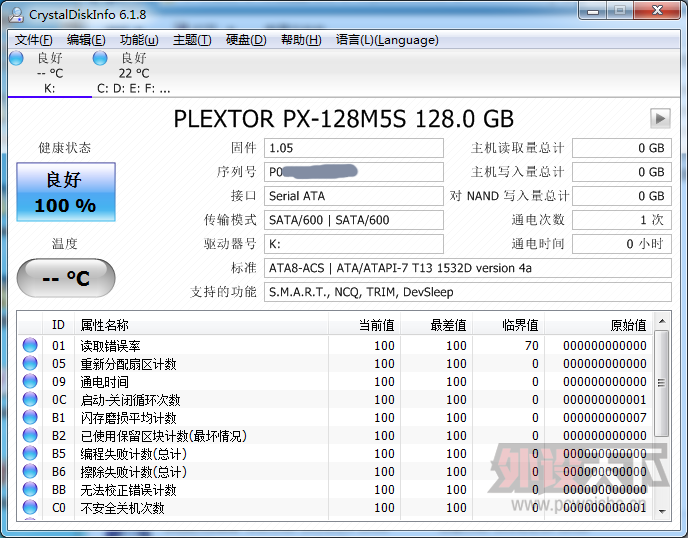Screen dimensions: 688x538
Task: Click the transfer mode field SATA/600
Action: click(353, 220)
